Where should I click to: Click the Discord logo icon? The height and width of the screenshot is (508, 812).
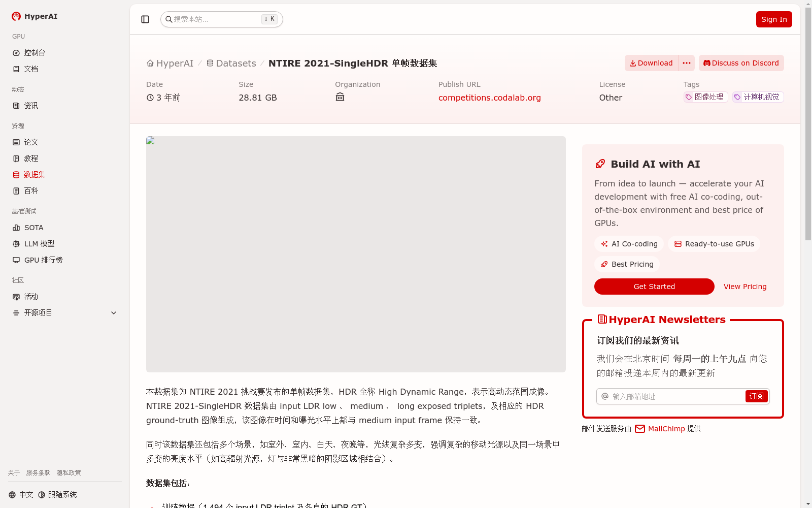tap(707, 63)
